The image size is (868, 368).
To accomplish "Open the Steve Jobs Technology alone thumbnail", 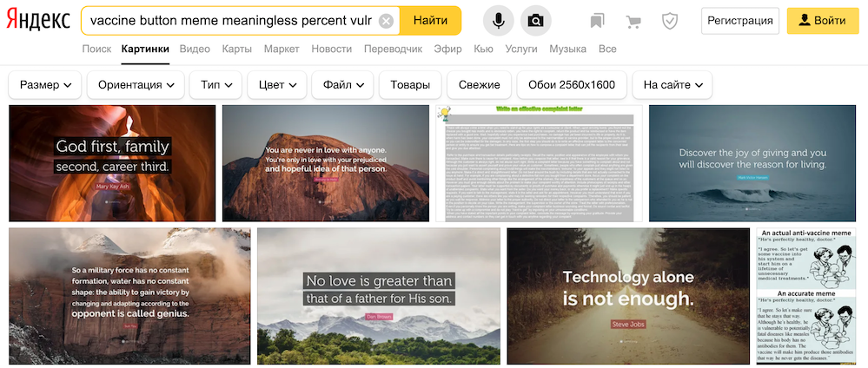I will [628, 296].
